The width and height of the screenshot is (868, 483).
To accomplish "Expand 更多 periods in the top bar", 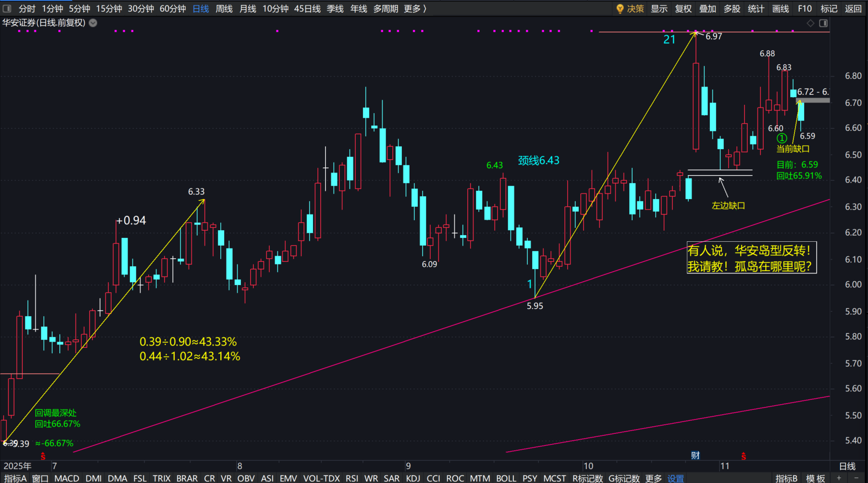I will [x=415, y=8].
